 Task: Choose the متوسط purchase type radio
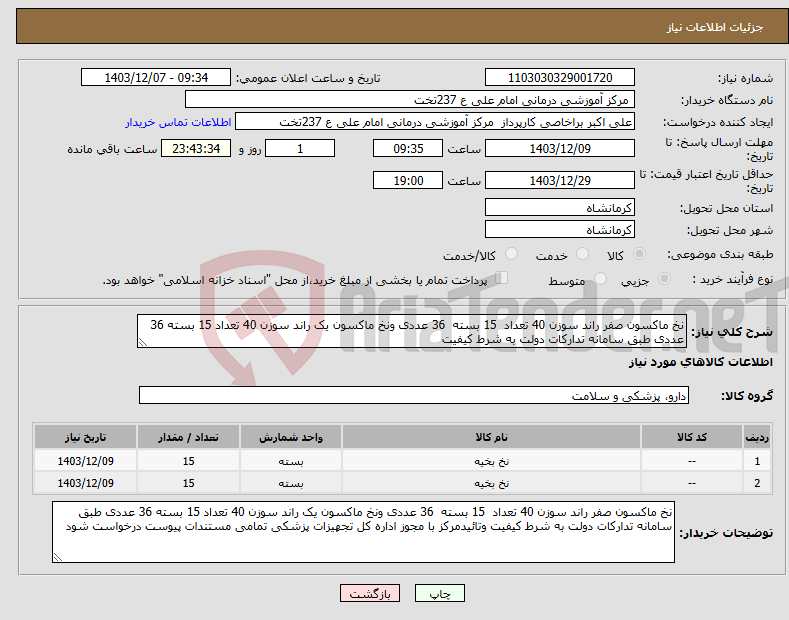[600, 278]
